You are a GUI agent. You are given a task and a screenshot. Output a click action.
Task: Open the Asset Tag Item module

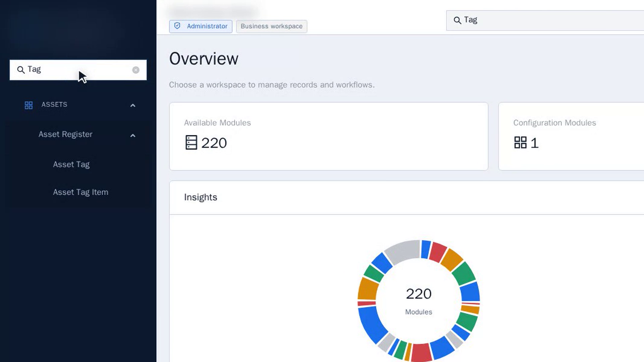pos(80,192)
